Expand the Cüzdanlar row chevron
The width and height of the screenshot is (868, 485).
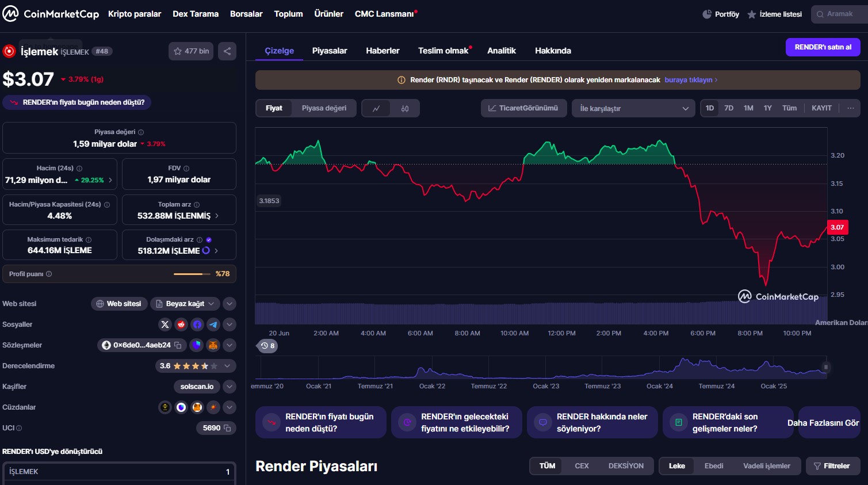pyautogui.click(x=229, y=407)
